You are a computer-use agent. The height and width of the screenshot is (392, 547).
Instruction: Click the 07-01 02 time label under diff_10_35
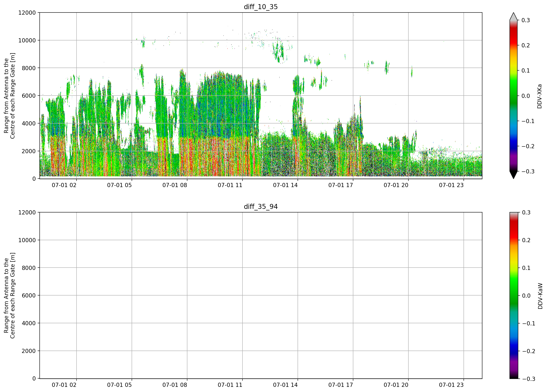64,185
